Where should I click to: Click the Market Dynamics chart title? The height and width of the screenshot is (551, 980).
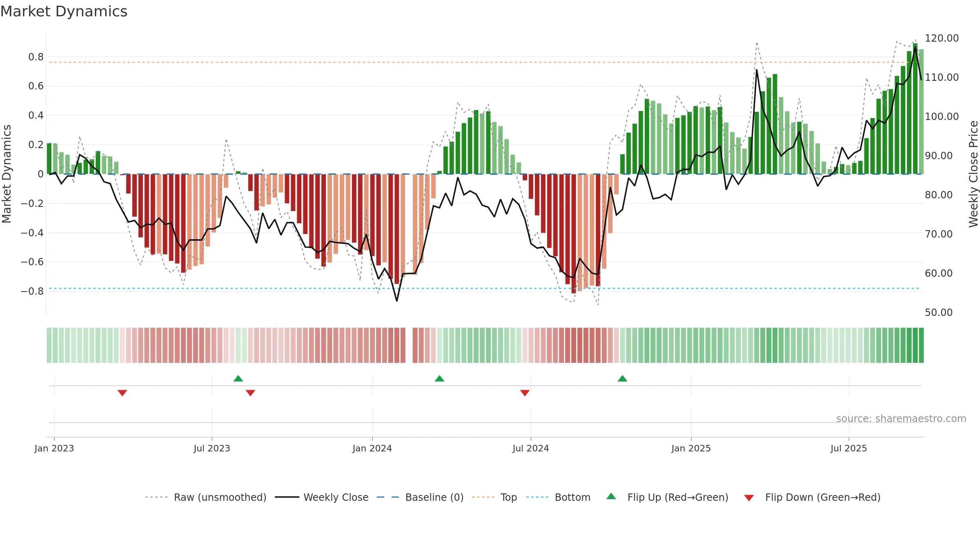tap(64, 11)
